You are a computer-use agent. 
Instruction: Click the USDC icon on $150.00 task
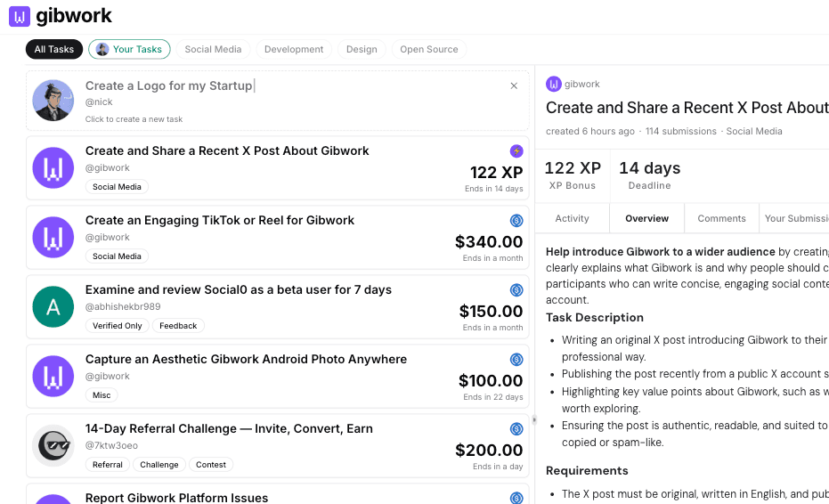516,289
